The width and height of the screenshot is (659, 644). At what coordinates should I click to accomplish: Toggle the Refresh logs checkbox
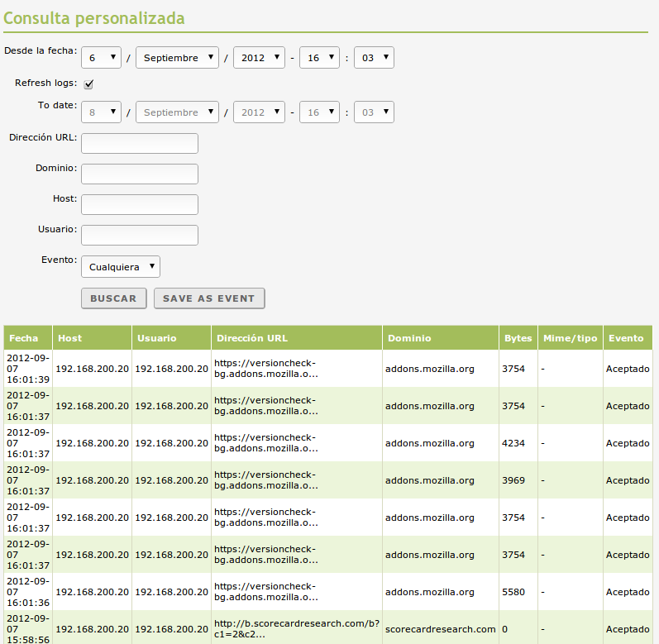click(x=88, y=84)
